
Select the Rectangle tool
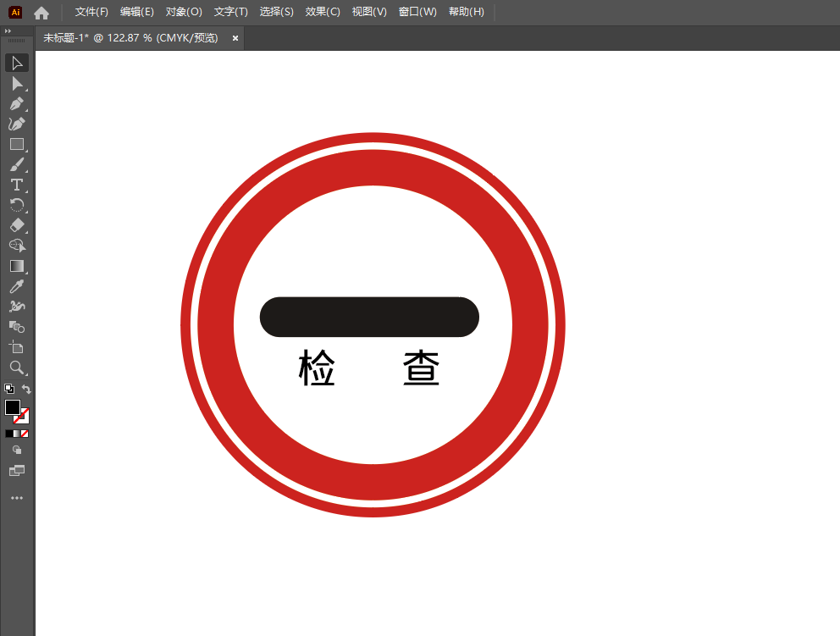click(16, 144)
